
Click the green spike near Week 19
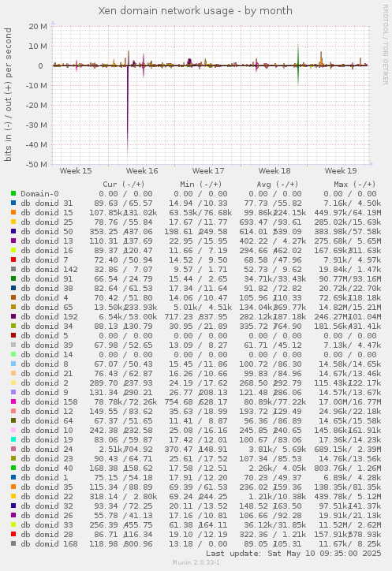pos(298,65)
